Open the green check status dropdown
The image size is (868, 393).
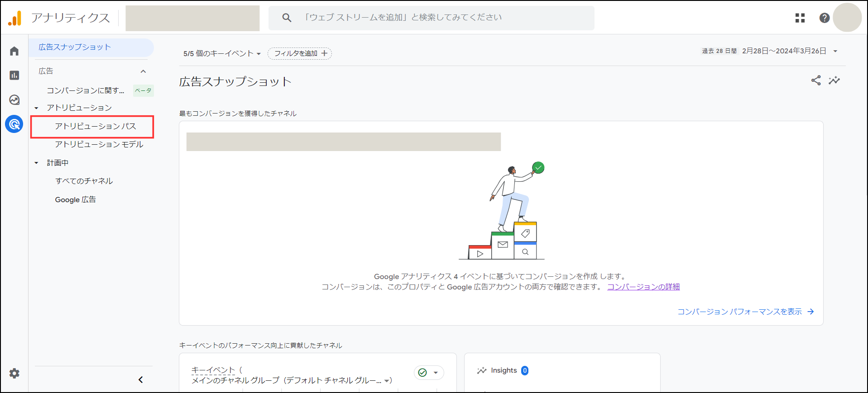pos(429,373)
